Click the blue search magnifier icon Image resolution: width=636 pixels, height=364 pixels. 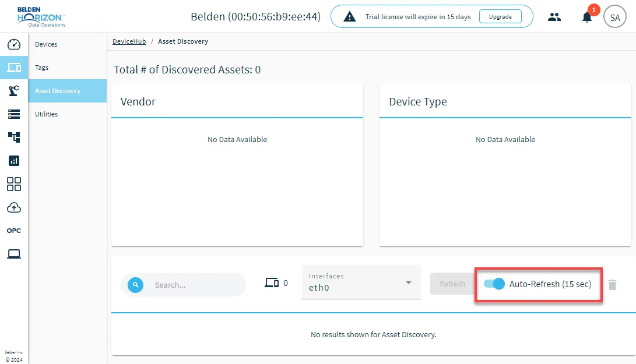pyautogui.click(x=135, y=285)
